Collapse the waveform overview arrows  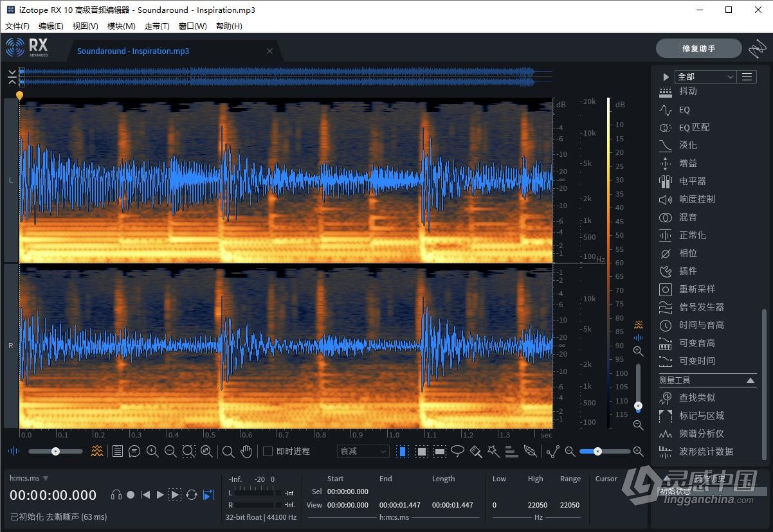[12, 78]
